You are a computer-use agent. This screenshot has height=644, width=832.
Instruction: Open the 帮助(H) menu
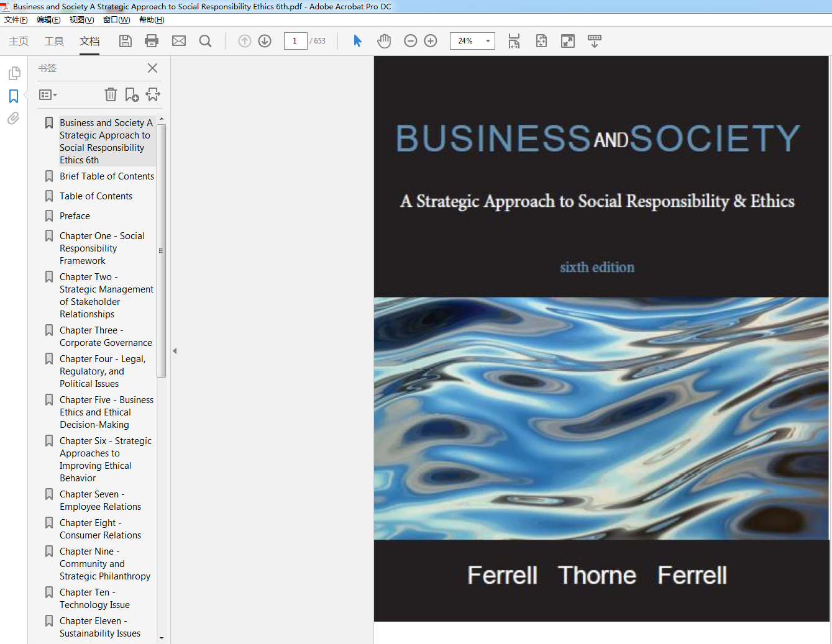click(152, 20)
